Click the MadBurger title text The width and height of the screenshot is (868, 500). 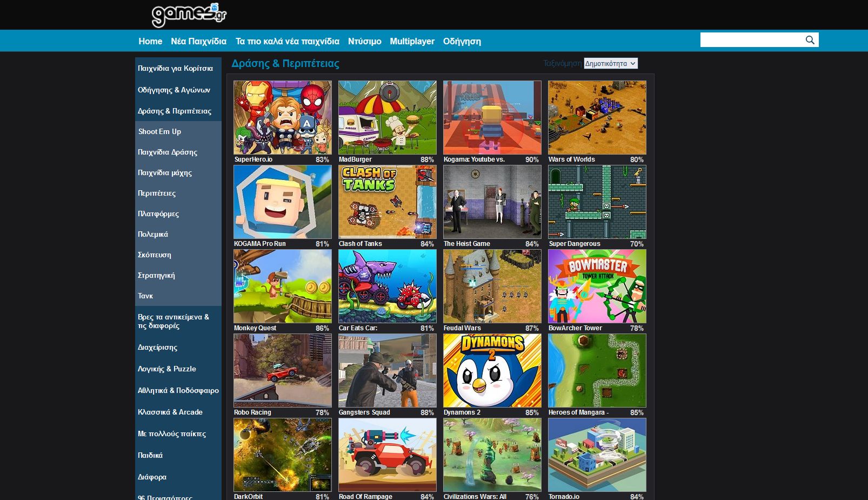point(355,159)
